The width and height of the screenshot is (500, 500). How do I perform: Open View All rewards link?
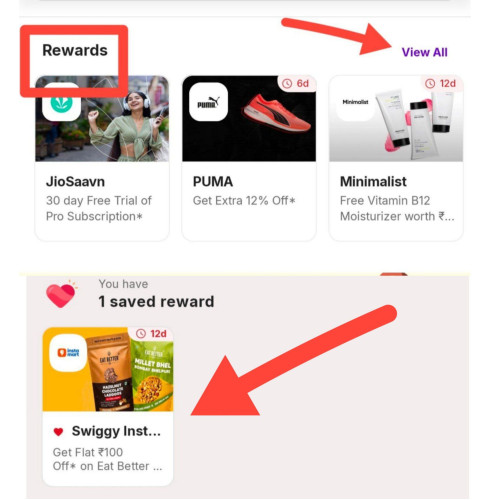[x=424, y=52]
